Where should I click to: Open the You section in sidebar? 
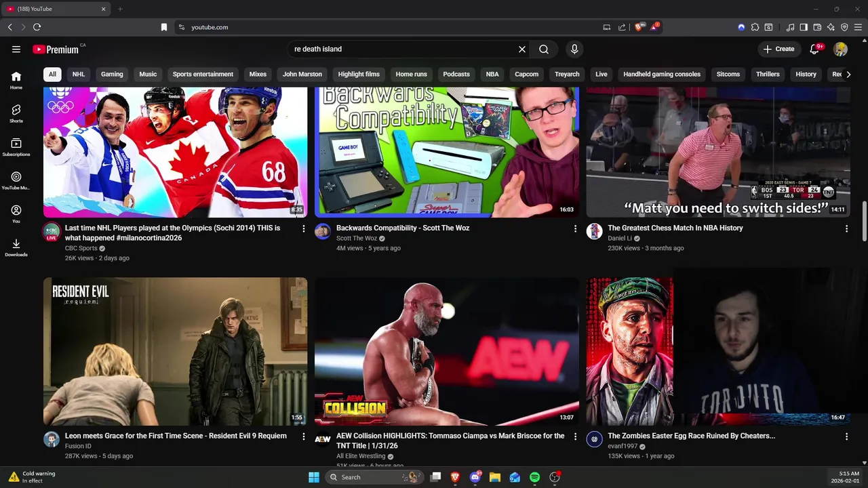click(x=16, y=213)
